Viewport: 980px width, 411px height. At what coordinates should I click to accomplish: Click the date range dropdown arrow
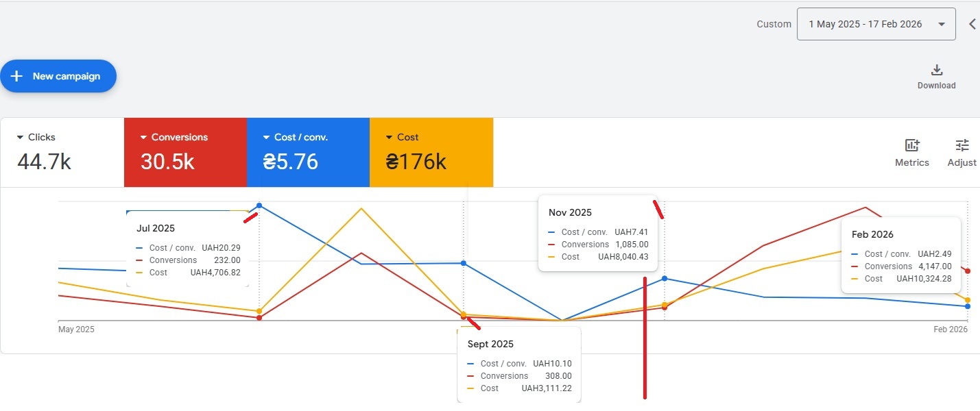[942, 25]
